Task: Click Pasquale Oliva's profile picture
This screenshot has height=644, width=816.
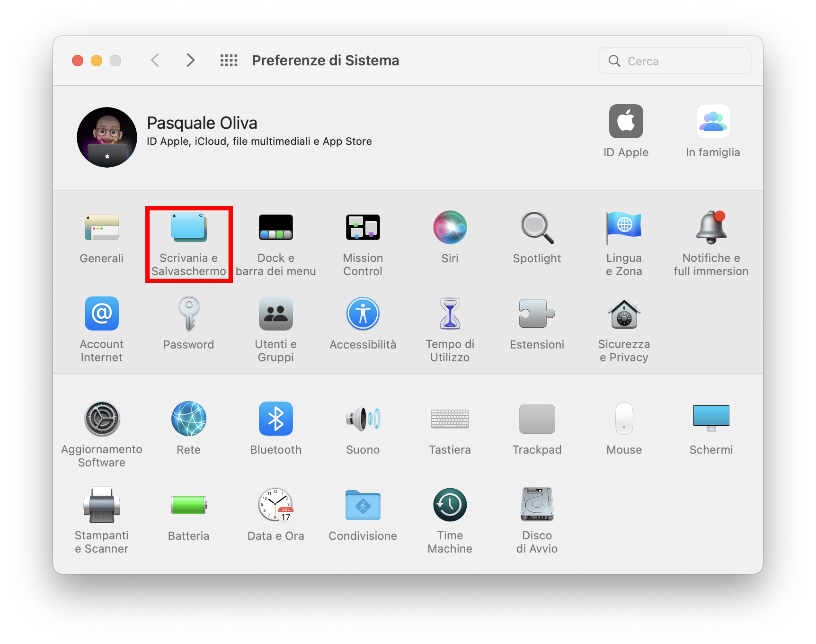Action: (107, 137)
